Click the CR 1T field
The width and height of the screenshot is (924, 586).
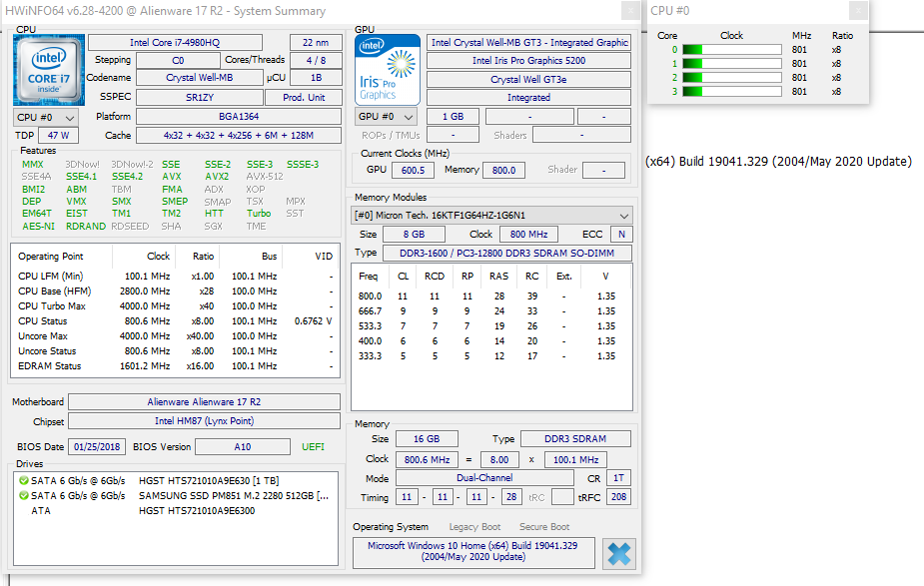618,478
